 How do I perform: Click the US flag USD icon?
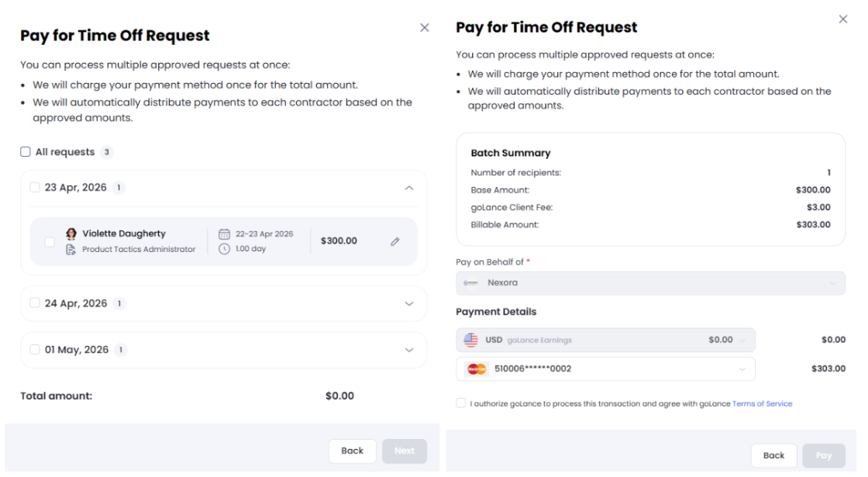pyautogui.click(x=471, y=340)
